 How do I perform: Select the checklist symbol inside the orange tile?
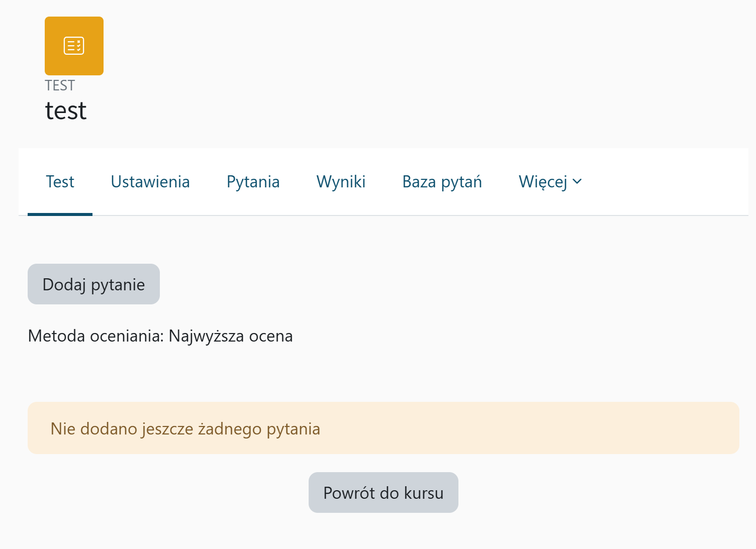(74, 45)
